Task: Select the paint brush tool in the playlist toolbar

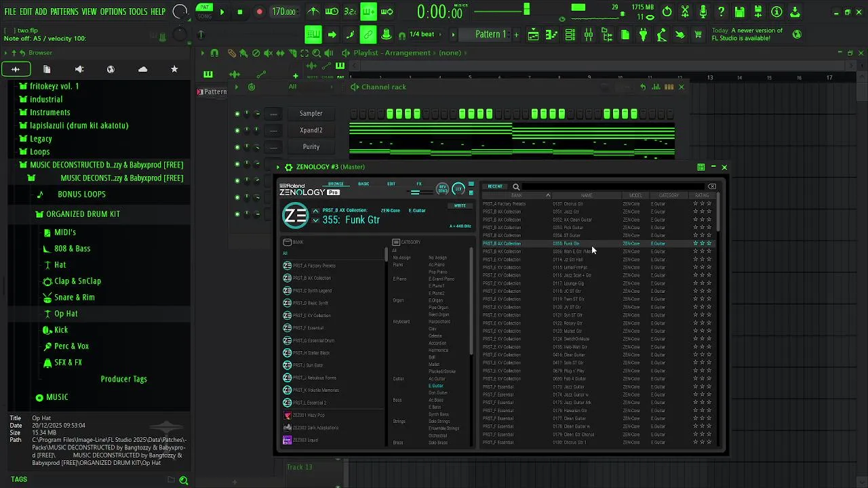Action: point(243,53)
